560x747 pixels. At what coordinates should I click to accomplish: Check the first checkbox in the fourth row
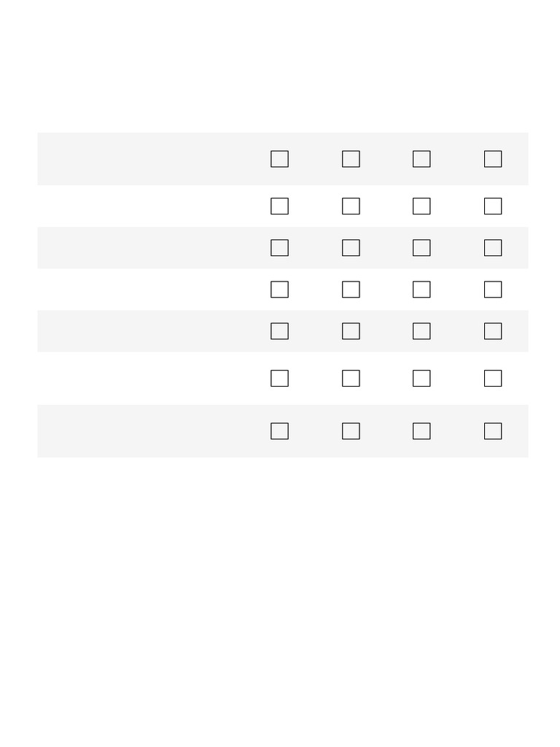pos(279,290)
